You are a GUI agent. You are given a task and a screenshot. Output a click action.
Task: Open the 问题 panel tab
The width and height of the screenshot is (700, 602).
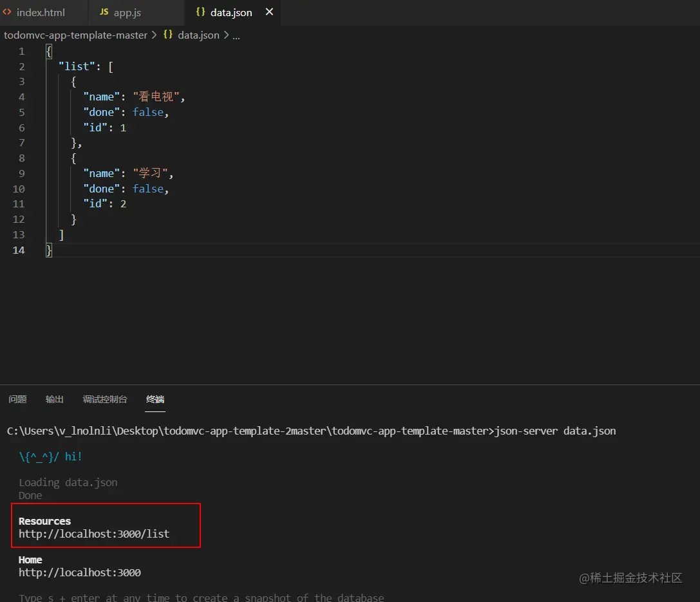click(17, 399)
